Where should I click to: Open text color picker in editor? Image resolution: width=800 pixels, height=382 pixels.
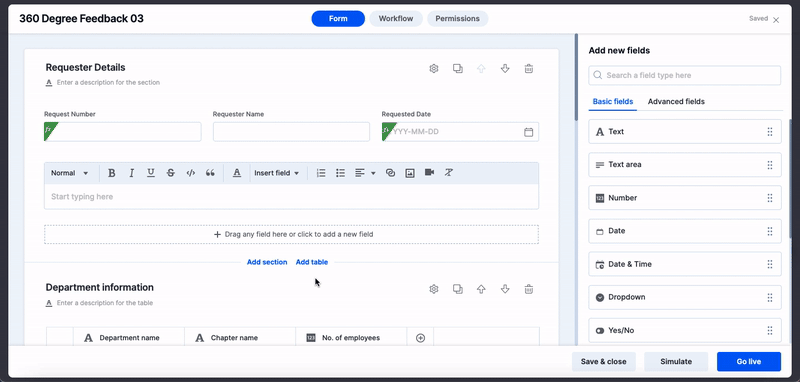237,173
